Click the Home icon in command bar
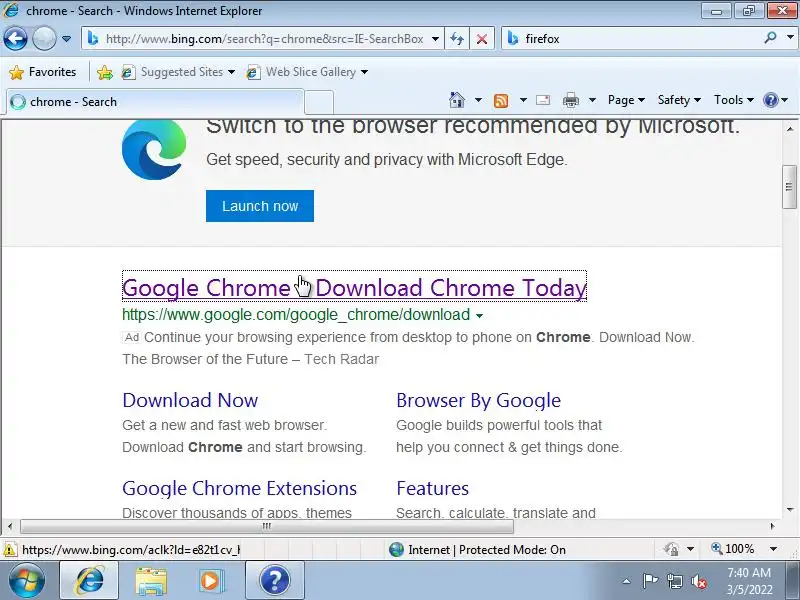This screenshot has width=800, height=600. click(457, 100)
